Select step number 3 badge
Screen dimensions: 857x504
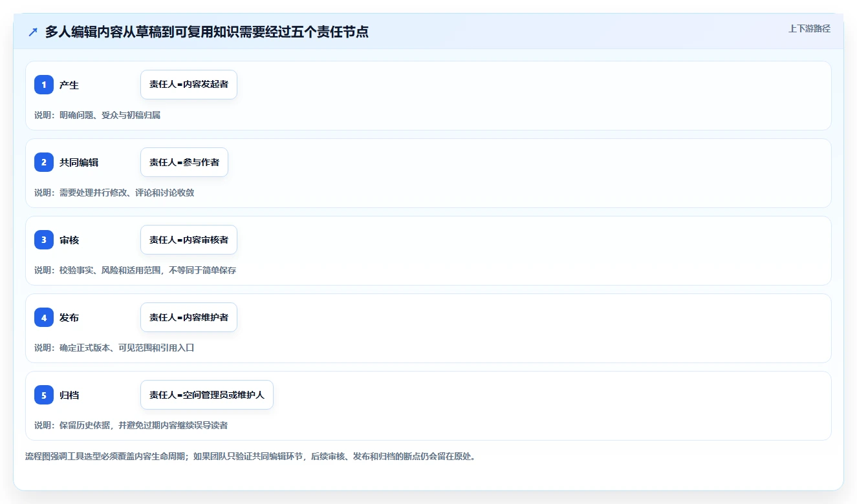tap(44, 240)
